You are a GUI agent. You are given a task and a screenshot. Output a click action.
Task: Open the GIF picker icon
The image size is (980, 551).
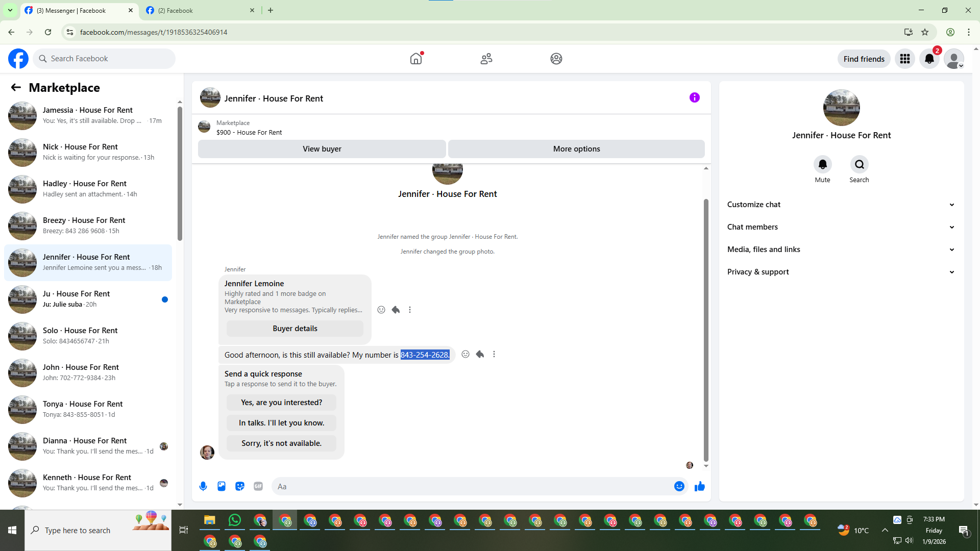tap(258, 486)
